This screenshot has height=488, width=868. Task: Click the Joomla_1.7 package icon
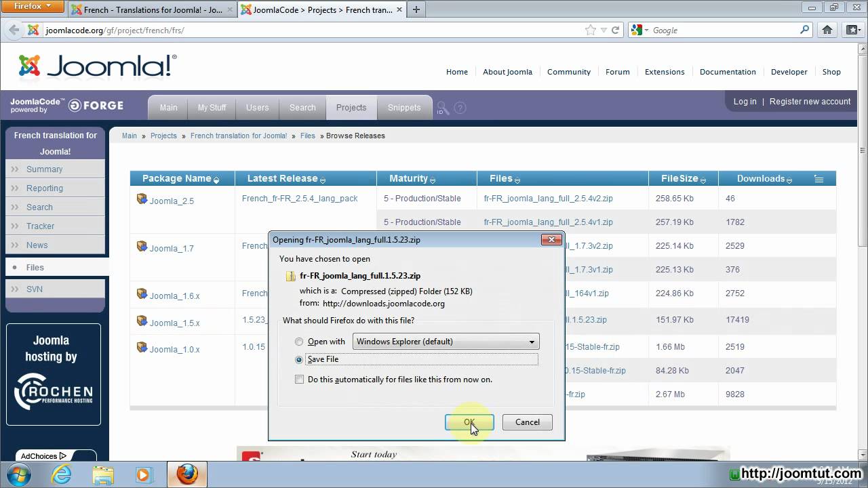pos(142,246)
